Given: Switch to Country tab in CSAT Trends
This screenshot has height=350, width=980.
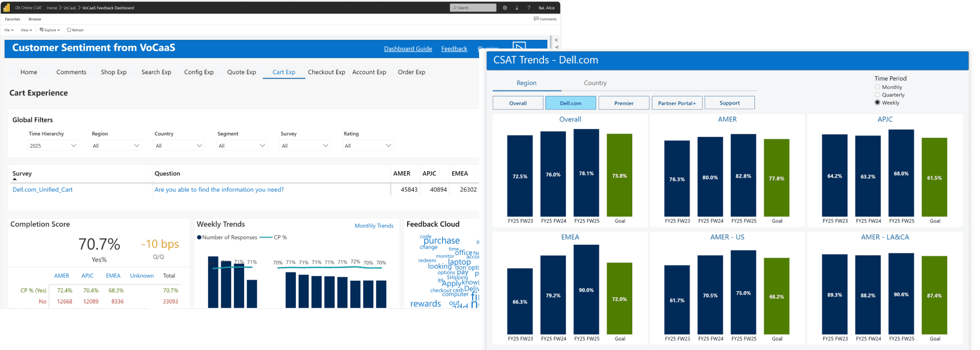Looking at the screenshot, I should tap(595, 83).
